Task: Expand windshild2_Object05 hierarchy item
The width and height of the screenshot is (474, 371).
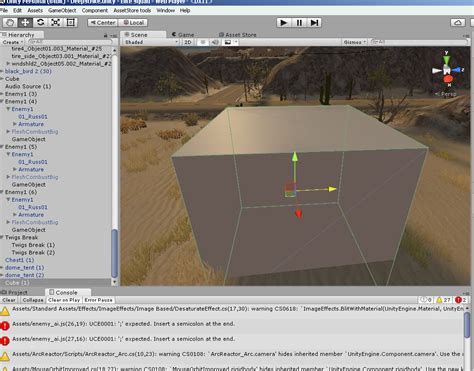Action: (8, 63)
